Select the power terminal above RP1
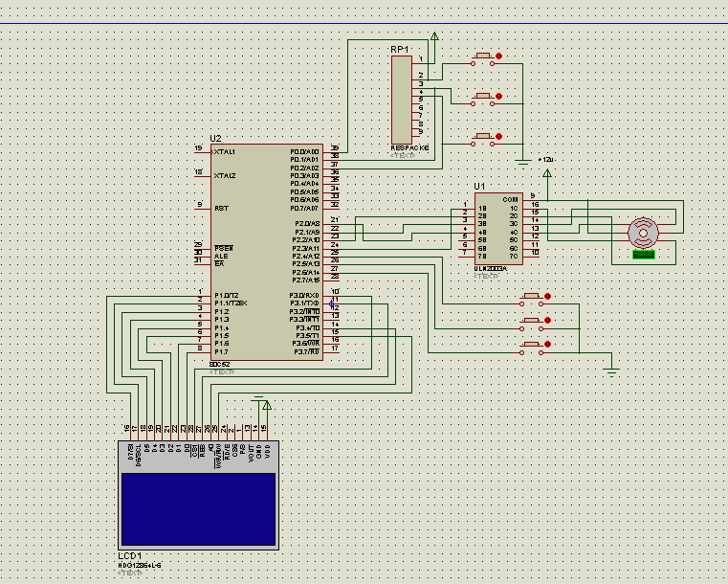 [434, 37]
